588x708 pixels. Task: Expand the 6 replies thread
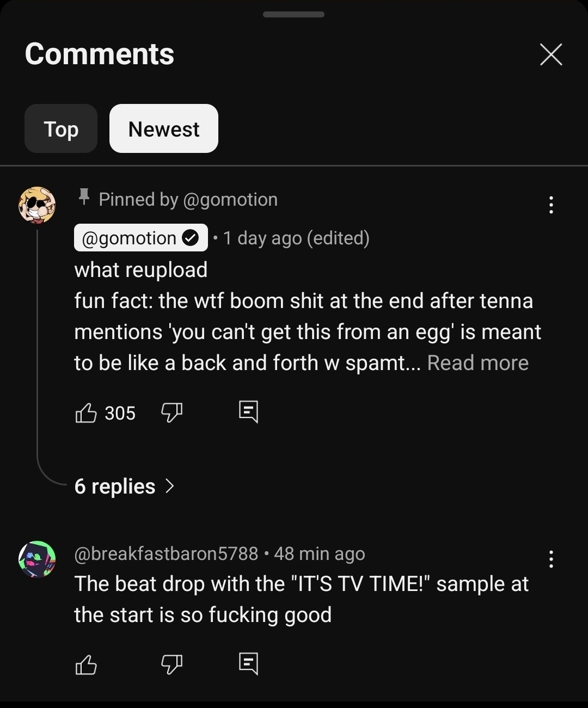tap(115, 486)
